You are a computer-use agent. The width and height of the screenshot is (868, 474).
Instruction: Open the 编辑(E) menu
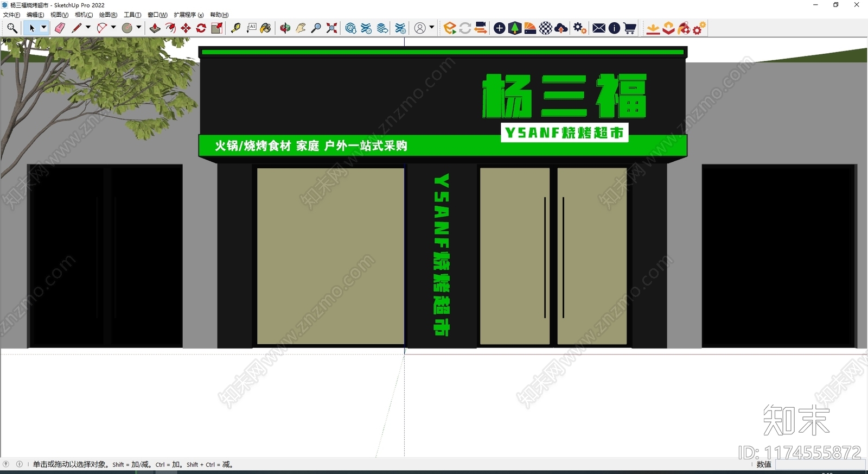(x=35, y=15)
